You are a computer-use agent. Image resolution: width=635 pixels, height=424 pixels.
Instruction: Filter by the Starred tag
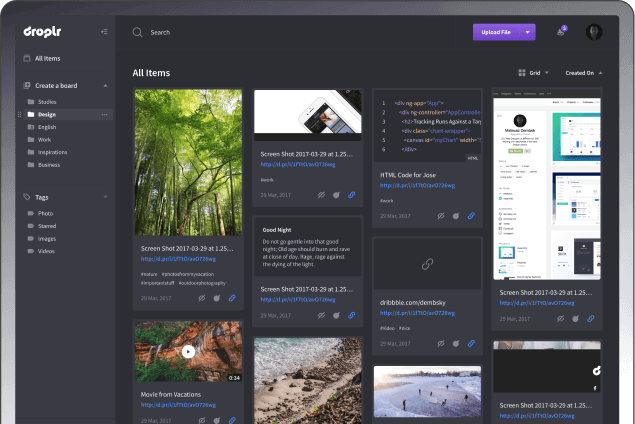pyautogui.click(x=47, y=226)
